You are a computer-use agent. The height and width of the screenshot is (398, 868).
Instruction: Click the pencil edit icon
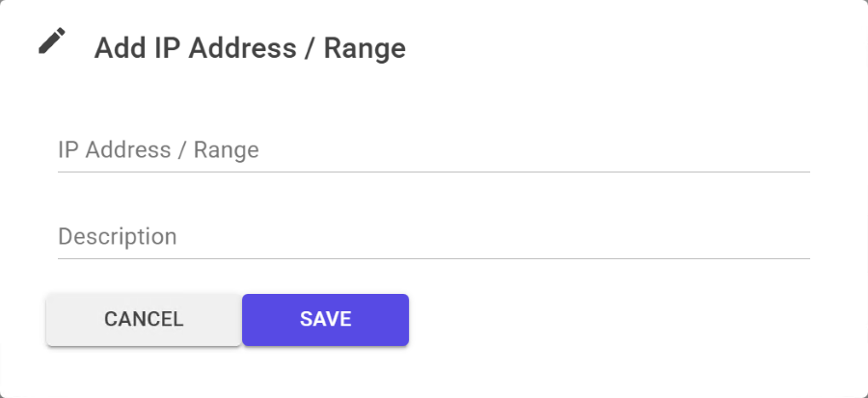[x=52, y=41]
